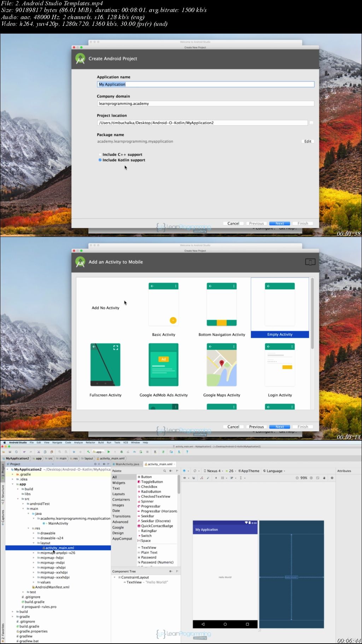This screenshot has height=644, width=362.
Task: Open the app run configuration dropdown
Action: 99,452
